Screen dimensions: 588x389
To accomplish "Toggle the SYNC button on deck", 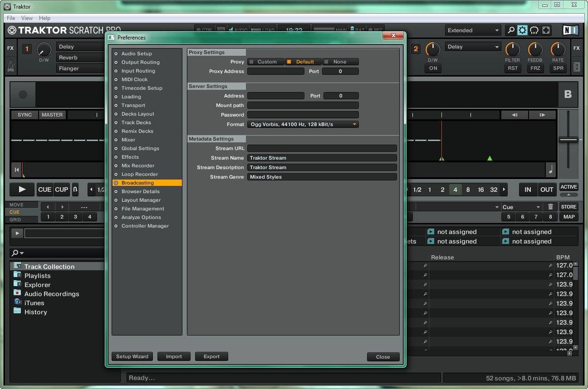I will pos(24,115).
